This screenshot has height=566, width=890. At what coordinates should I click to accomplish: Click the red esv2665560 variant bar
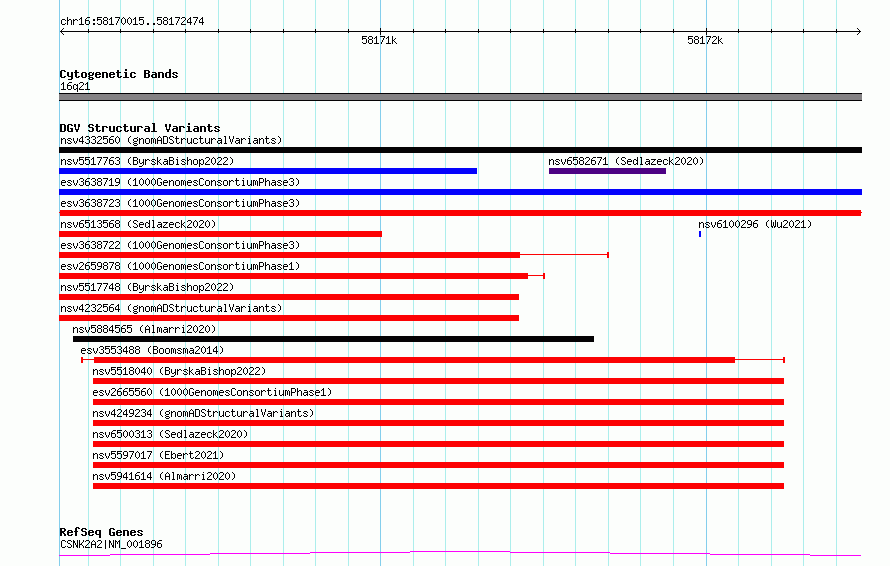click(438, 403)
